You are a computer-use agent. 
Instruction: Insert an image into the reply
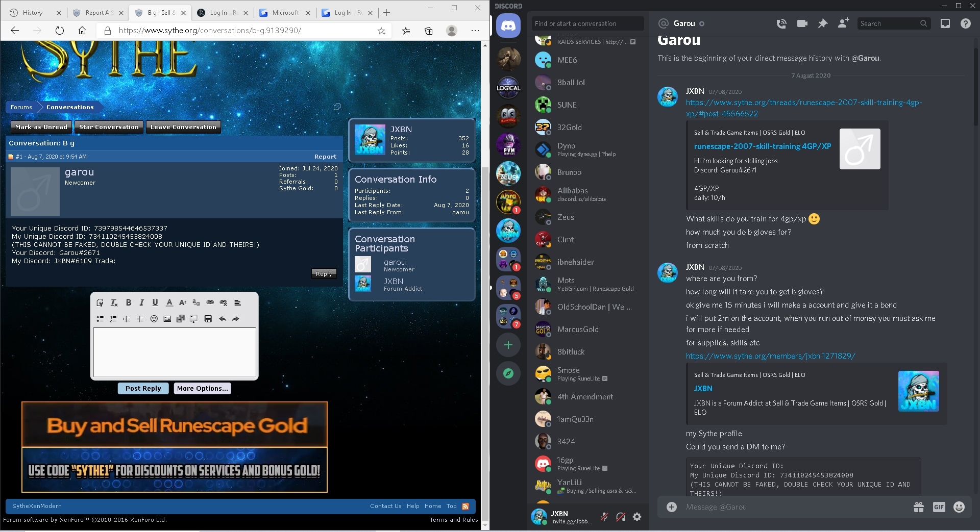pyautogui.click(x=167, y=319)
